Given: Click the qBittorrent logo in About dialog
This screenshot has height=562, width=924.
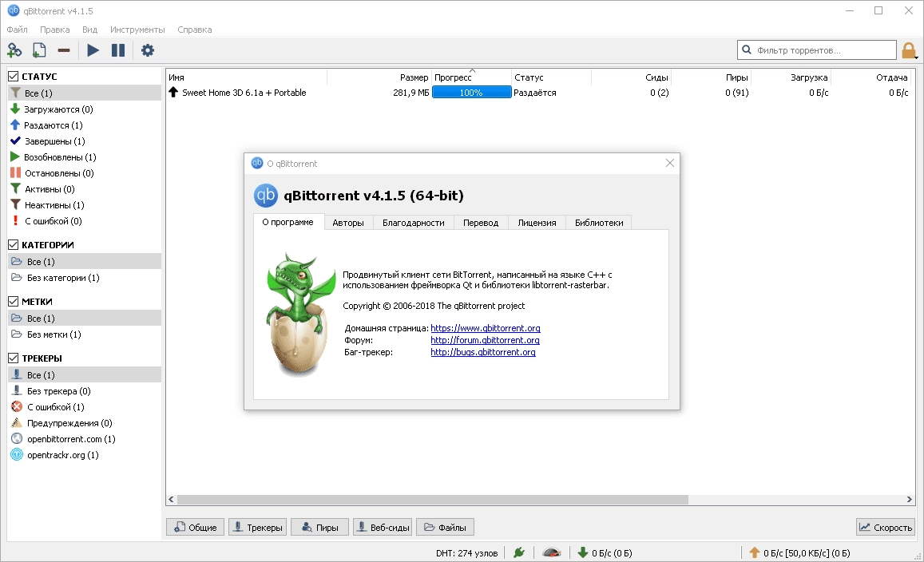Looking at the screenshot, I should 266,196.
